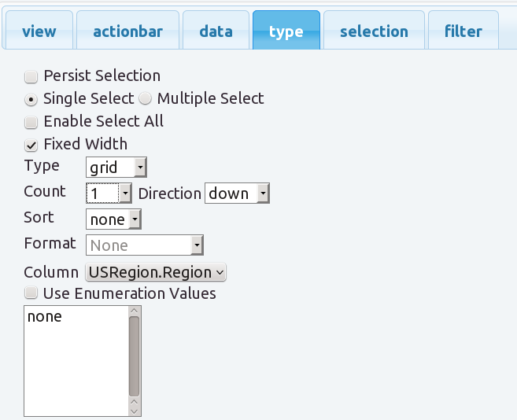Select the none item in the list
This screenshot has height=420, width=517.
tap(45, 317)
